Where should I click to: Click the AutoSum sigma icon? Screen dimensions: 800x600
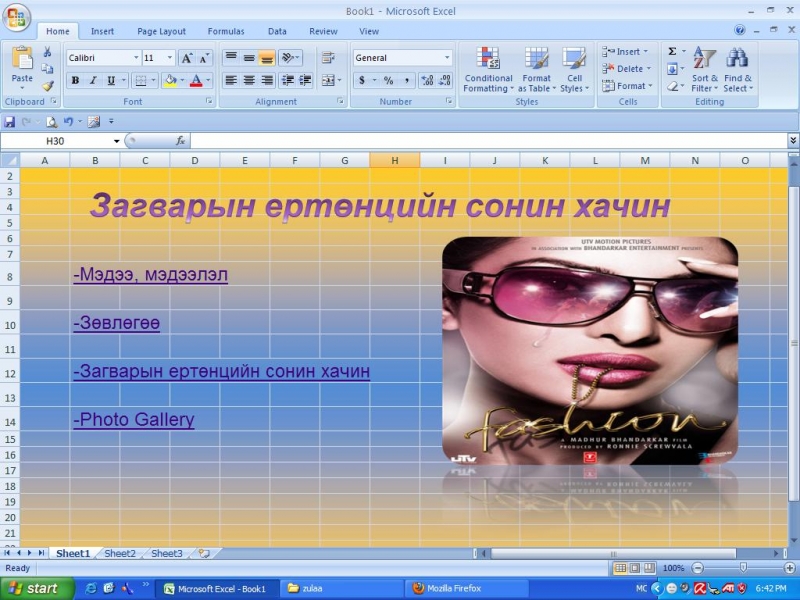point(672,52)
